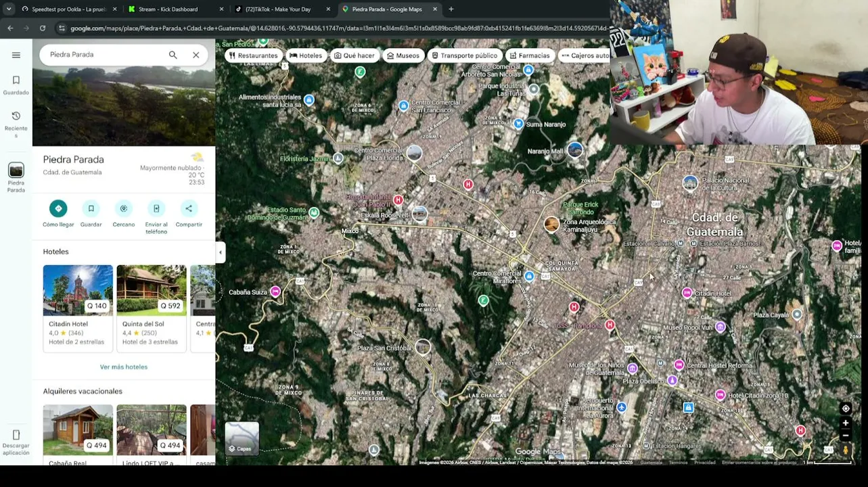Screen dimensions: 868x487
Task: Open the Términos footer link
Action: point(678,463)
